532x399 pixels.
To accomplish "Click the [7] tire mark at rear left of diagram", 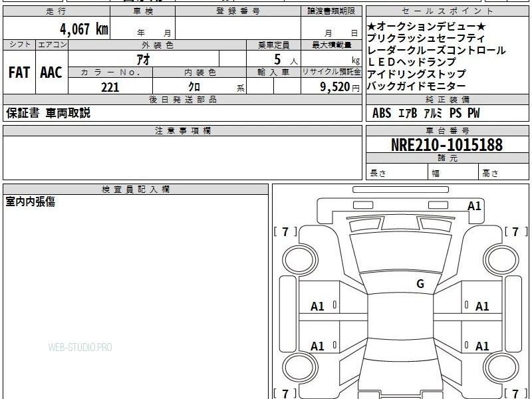I will coord(285,394).
